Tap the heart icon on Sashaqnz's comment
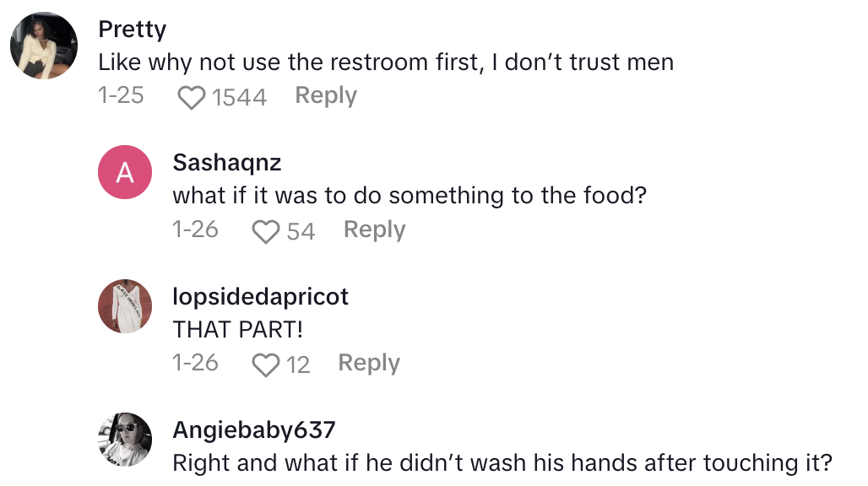The width and height of the screenshot is (868, 486). point(269,229)
